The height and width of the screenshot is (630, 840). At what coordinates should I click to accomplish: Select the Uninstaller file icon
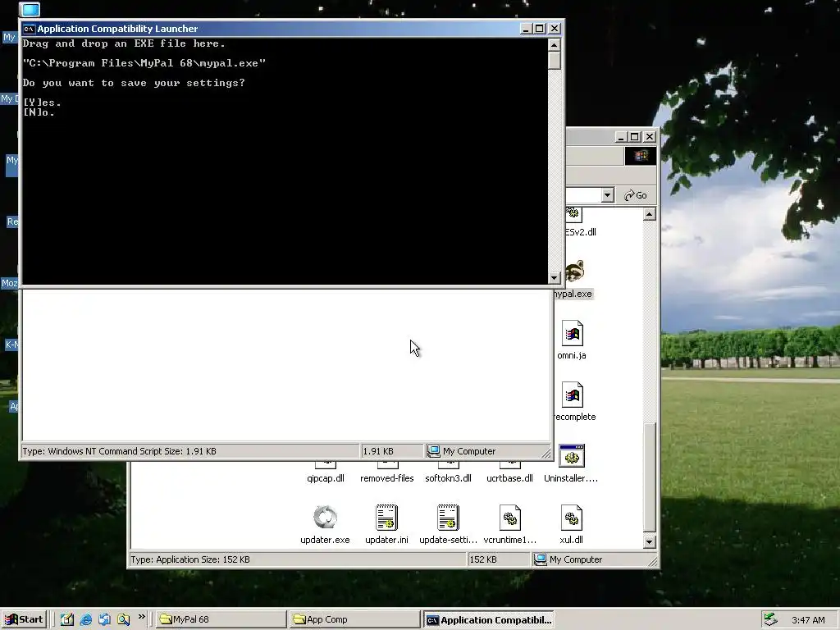click(571, 456)
